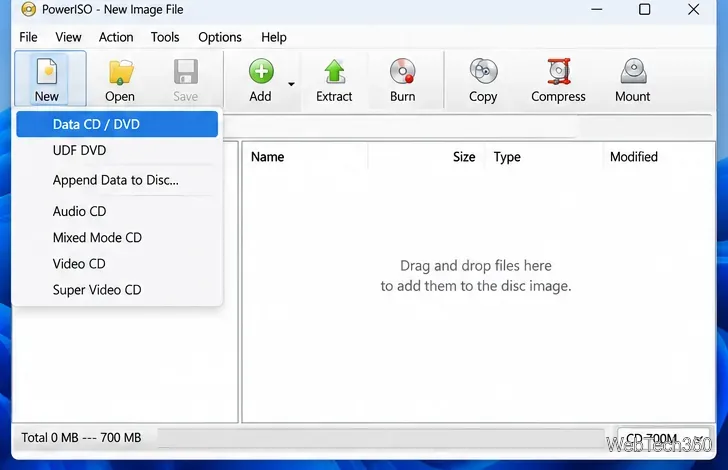Click the greyed Save floppy icon

tap(186, 72)
